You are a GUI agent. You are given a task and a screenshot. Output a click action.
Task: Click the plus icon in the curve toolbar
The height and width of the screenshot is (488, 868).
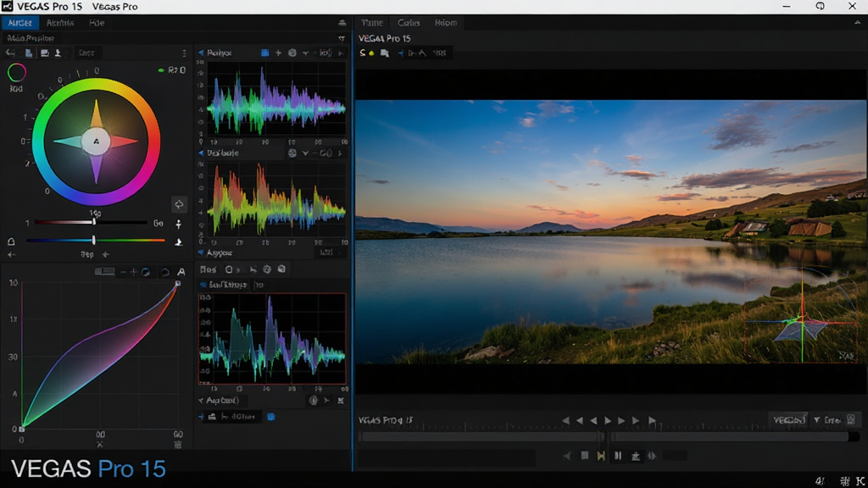tap(133, 272)
